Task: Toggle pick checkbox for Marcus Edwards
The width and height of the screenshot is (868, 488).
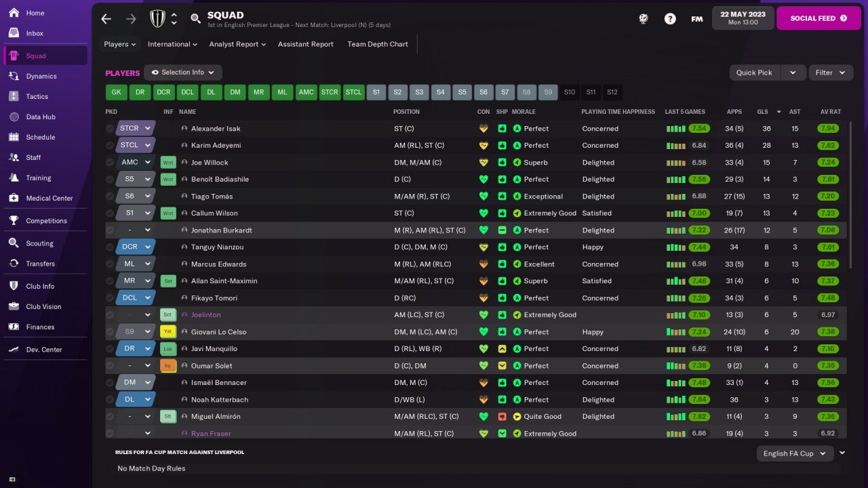Action: pyautogui.click(x=110, y=264)
